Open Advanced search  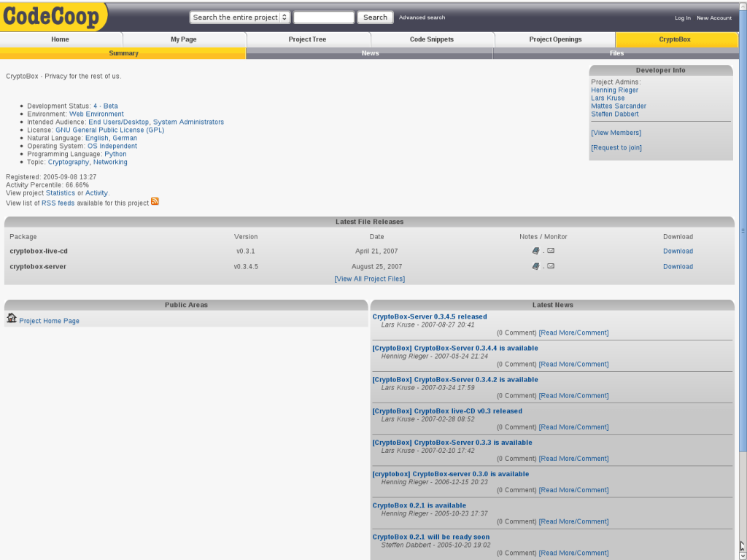422,17
